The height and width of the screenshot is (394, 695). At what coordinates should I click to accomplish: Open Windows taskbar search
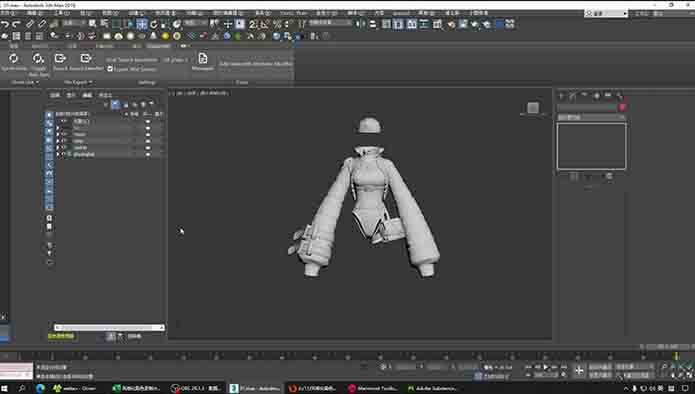(x=21, y=388)
